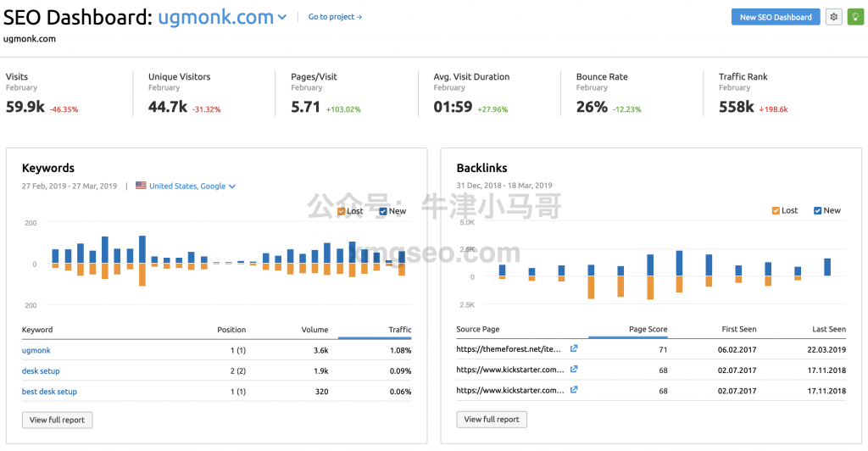The width and height of the screenshot is (868, 451).
Task: Sort backlinks by Last Seen column
Action: (x=829, y=329)
